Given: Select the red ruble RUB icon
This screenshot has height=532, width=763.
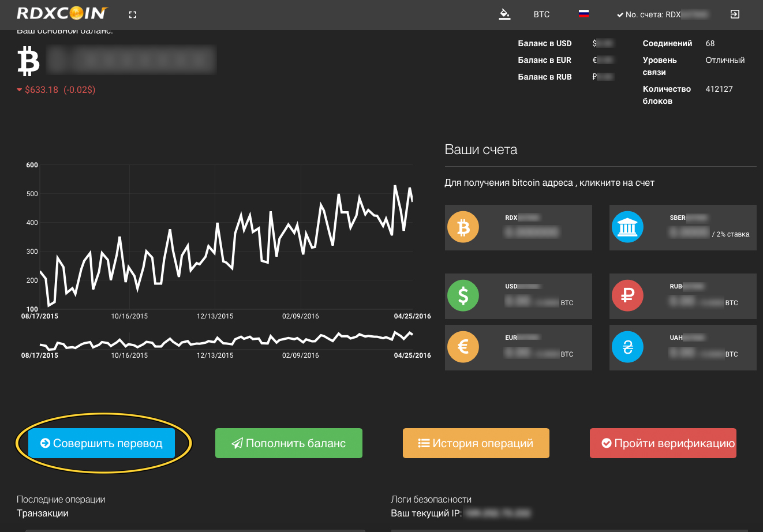Looking at the screenshot, I should tap(627, 295).
